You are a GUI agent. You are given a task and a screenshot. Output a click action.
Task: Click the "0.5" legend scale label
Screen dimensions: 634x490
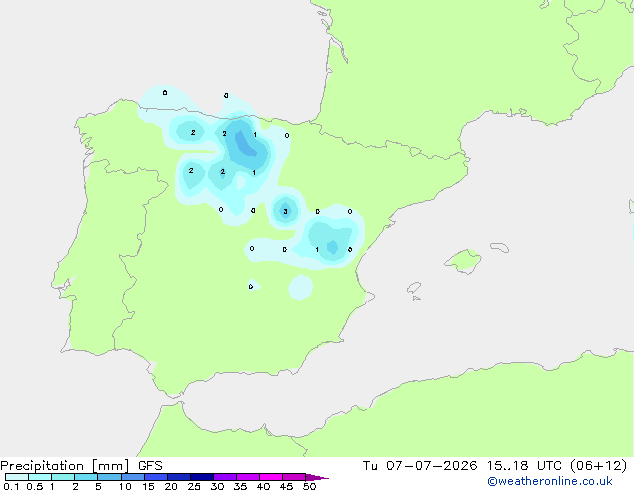point(35,486)
